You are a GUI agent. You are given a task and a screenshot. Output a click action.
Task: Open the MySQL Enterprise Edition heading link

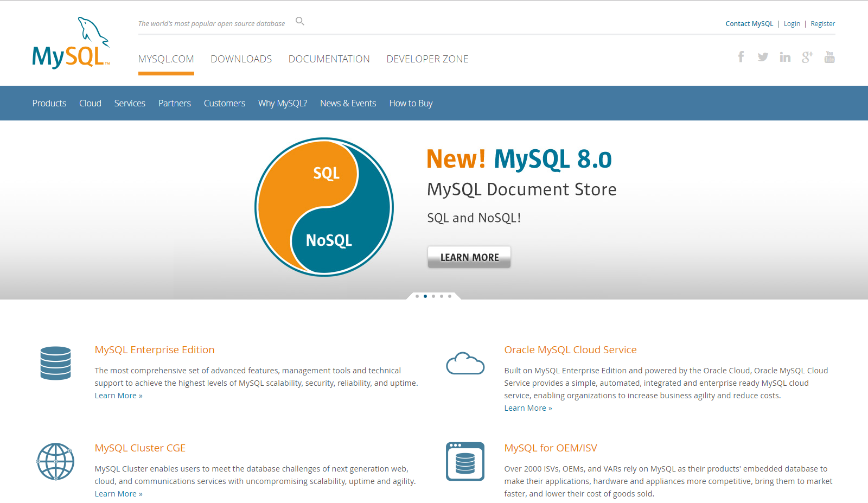click(x=155, y=350)
